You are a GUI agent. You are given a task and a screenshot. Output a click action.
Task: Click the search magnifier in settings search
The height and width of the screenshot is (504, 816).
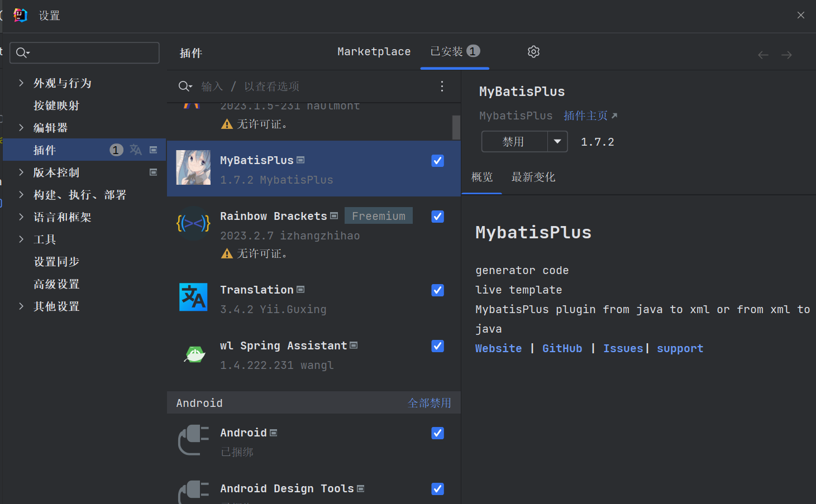pos(22,52)
